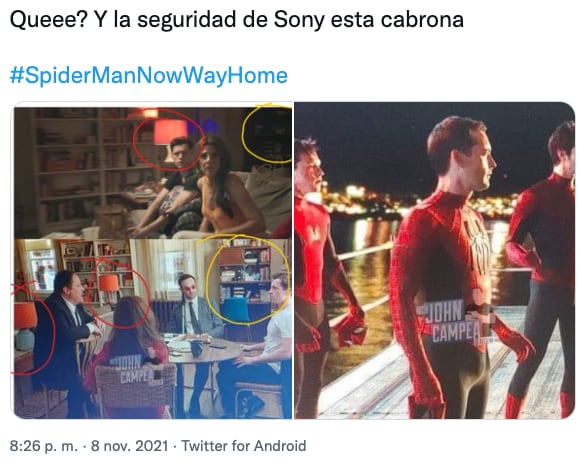Click the round table in the lower photo
The image size is (581, 463).
(x=202, y=350)
